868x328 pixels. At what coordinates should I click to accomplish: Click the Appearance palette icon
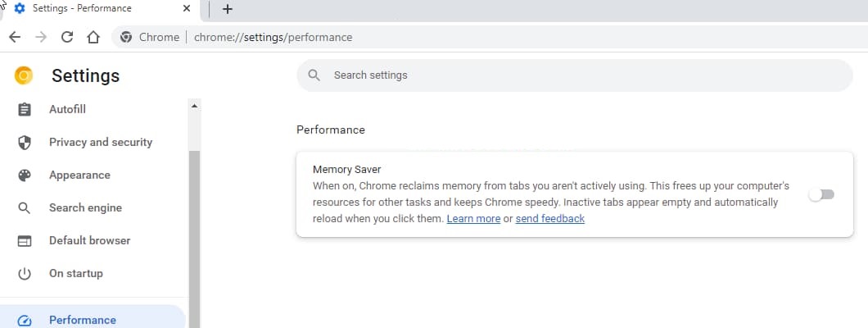coord(25,175)
